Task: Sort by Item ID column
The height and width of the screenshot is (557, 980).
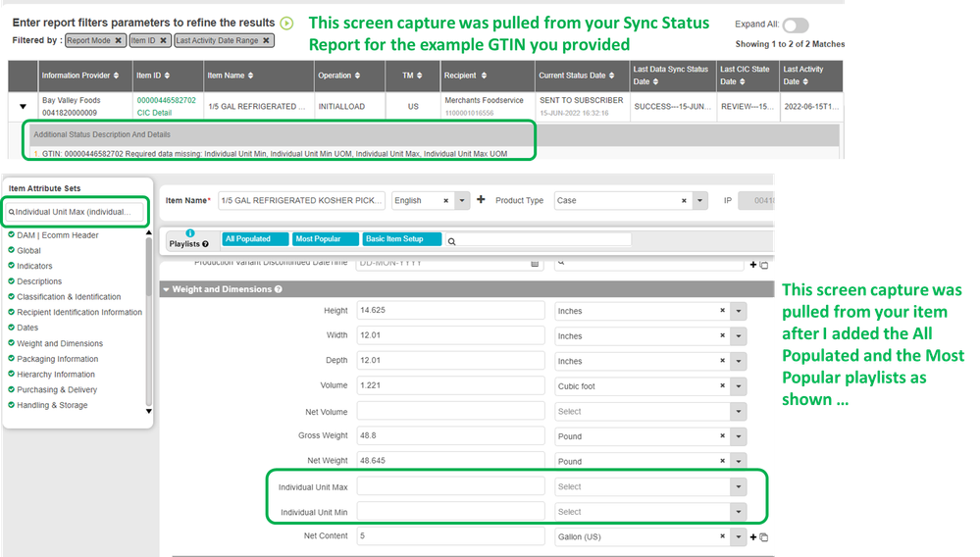Action: pos(167,76)
